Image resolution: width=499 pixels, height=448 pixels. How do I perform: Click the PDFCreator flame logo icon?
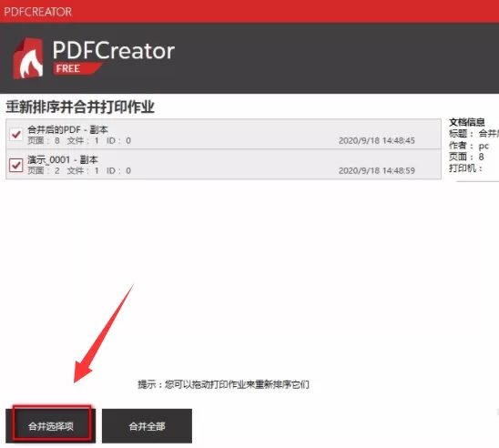(x=28, y=58)
